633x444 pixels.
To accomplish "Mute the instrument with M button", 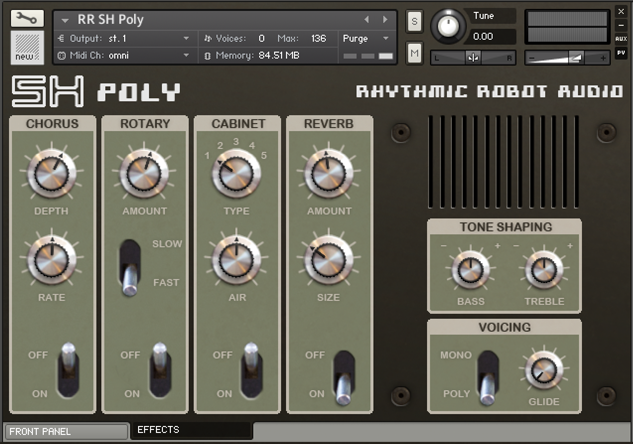I will pos(414,53).
